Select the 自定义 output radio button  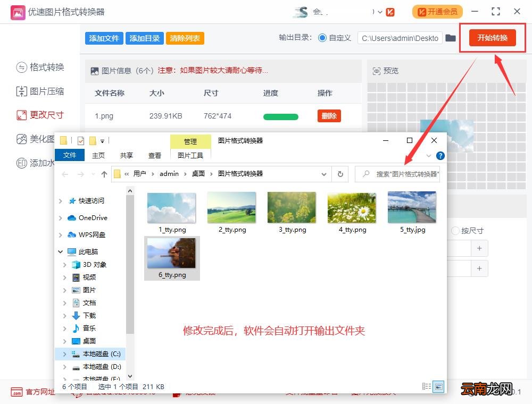point(322,38)
